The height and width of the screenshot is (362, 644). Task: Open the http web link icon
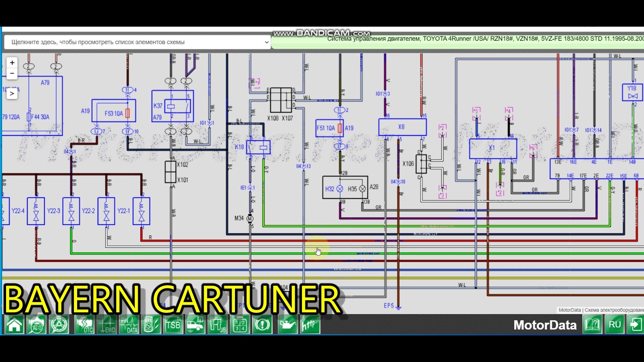(x=310, y=325)
